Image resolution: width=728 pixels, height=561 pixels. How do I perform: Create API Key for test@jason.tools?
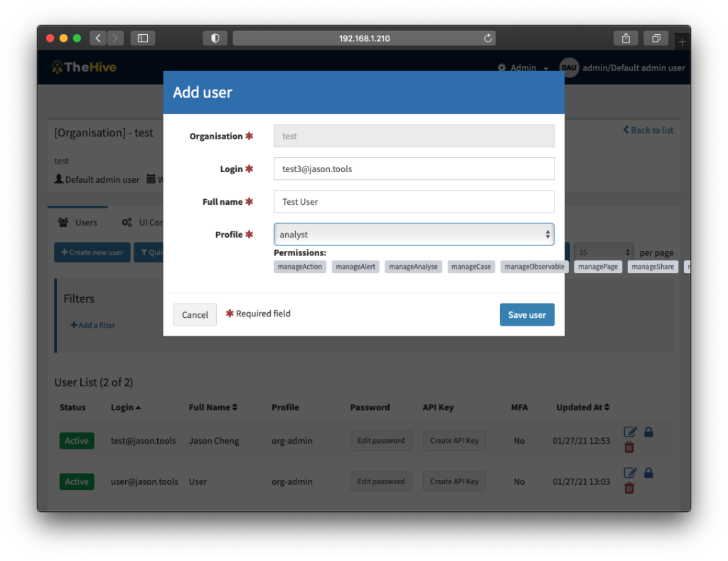pos(454,441)
